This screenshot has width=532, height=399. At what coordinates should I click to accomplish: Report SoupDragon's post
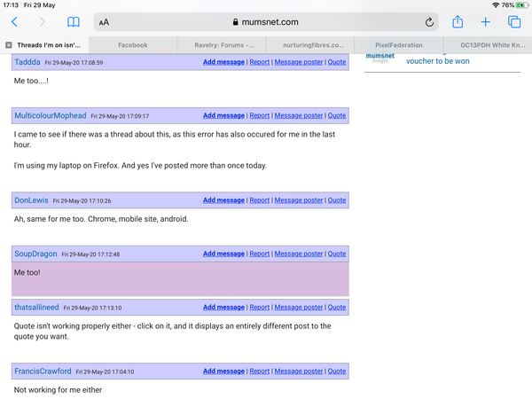click(260, 254)
